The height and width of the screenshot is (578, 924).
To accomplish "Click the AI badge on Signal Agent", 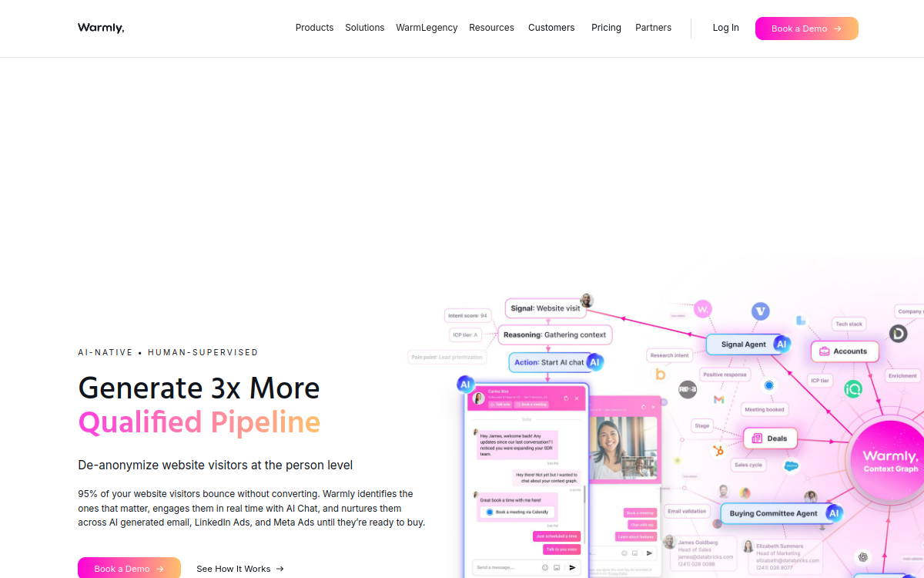I will (782, 344).
